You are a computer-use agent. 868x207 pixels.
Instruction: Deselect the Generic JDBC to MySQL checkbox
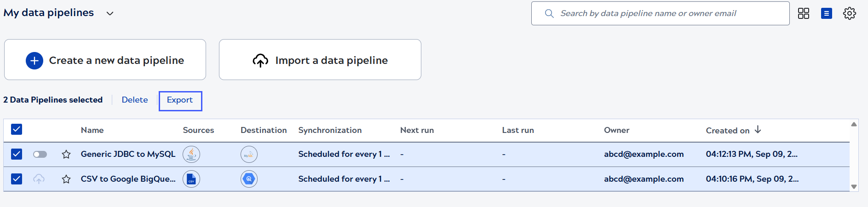[x=17, y=154]
